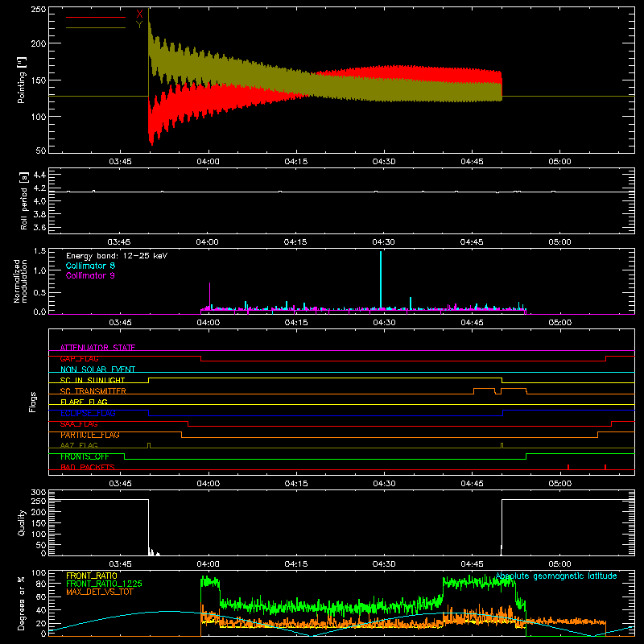Click the FLARE_FLAG label
Image resolution: width=644 pixels, height=644 pixels.
click(84, 402)
